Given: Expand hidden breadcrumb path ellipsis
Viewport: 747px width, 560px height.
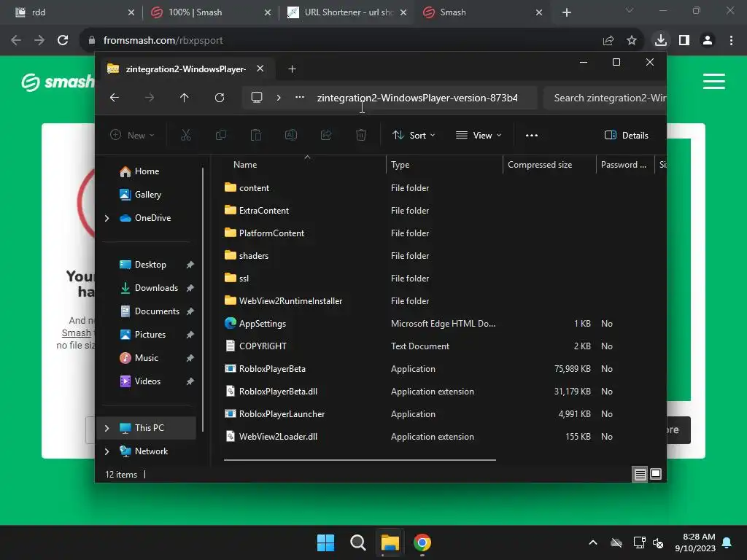Looking at the screenshot, I should coord(300,98).
